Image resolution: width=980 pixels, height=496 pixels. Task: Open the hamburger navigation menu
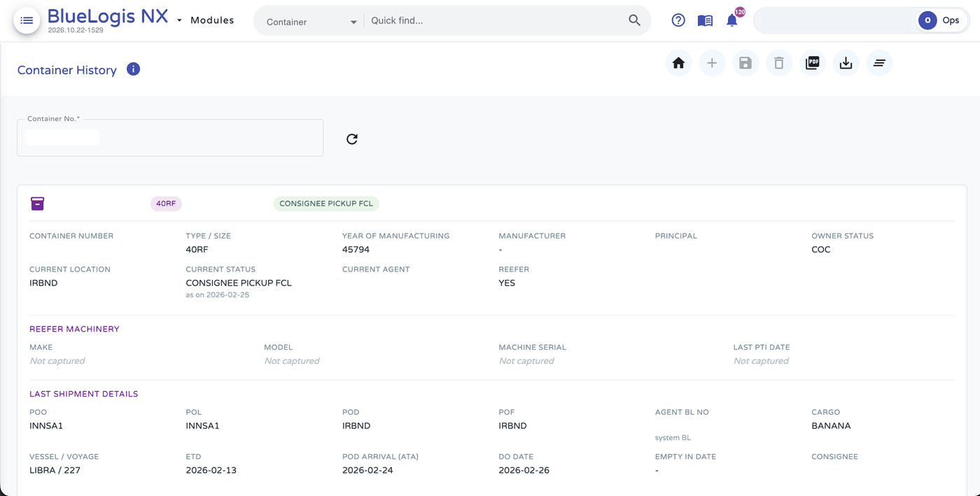[27, 20]
